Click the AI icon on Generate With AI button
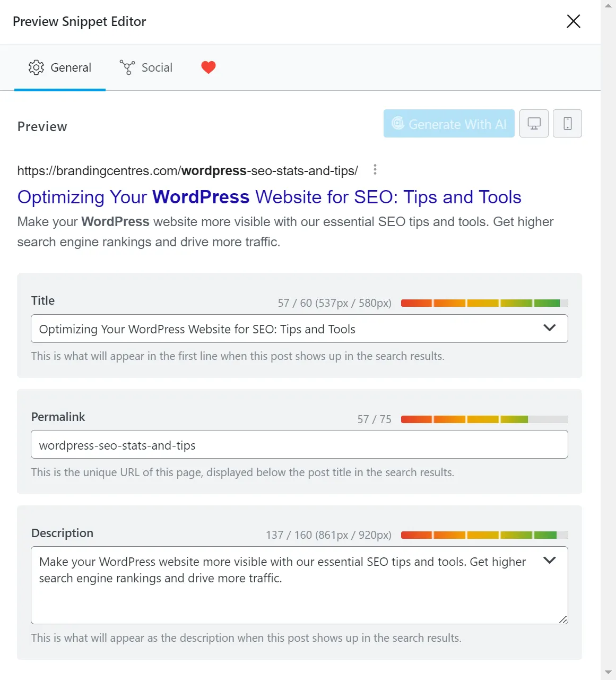Image resolution: width=616 pixels, height=680 pixels. tap(398, 124)
